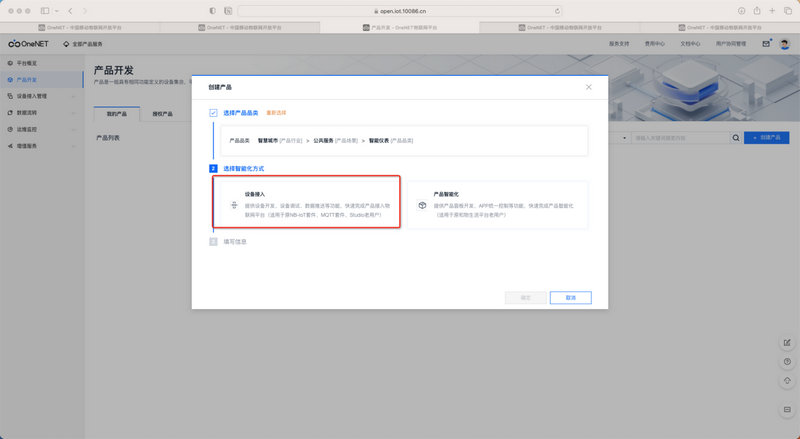This screenshot has width=800, height=439.
Task: Select the 产品智能化 option card
Action: tap(497, 205)
